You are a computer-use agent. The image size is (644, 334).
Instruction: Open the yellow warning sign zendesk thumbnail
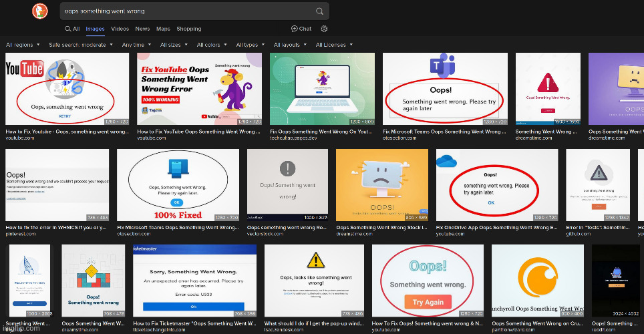click(x=314, y=281)
